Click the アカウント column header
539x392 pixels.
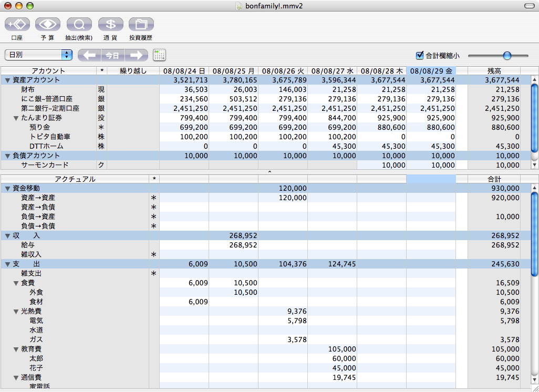click(48, 71)
